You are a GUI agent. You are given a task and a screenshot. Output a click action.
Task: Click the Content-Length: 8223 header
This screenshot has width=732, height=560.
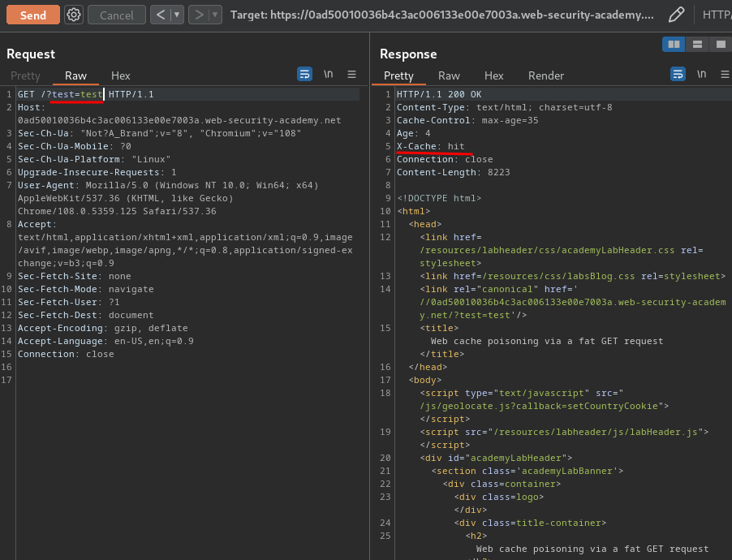[x=454, y=172]
